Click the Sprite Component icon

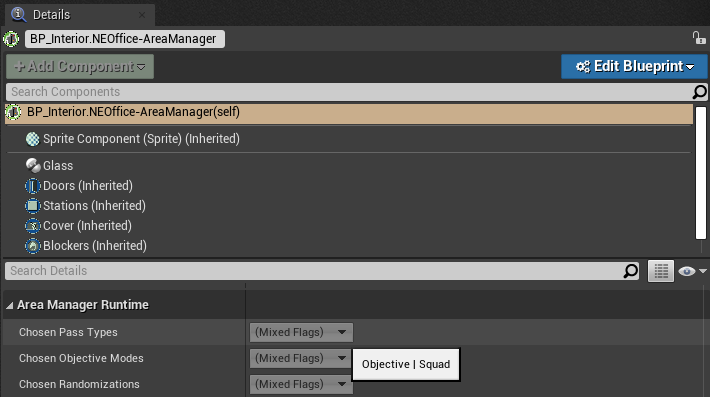click(33, 139)
